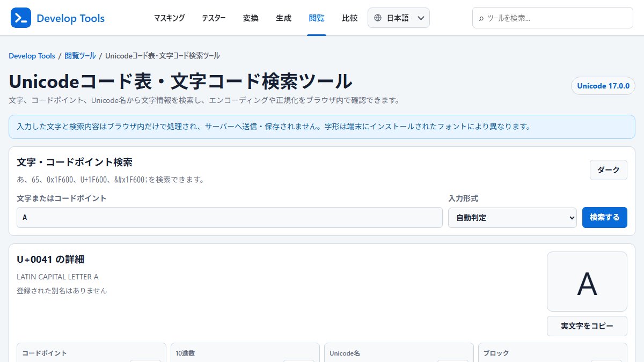Click the large A character preview
Viewport: 644px width, 362px height.
(587, 282)
